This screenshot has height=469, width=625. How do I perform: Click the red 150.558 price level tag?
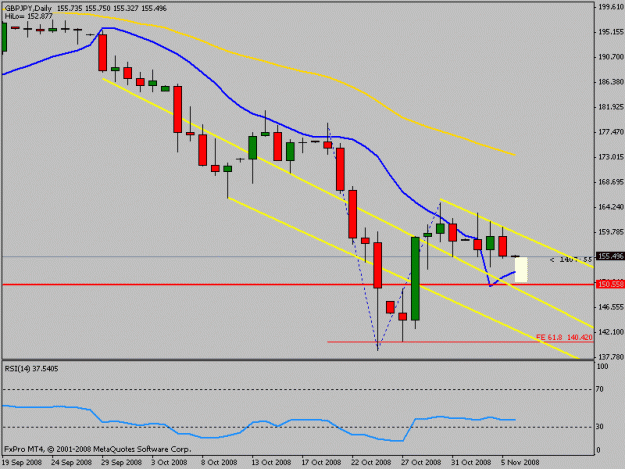click(610, 284)
